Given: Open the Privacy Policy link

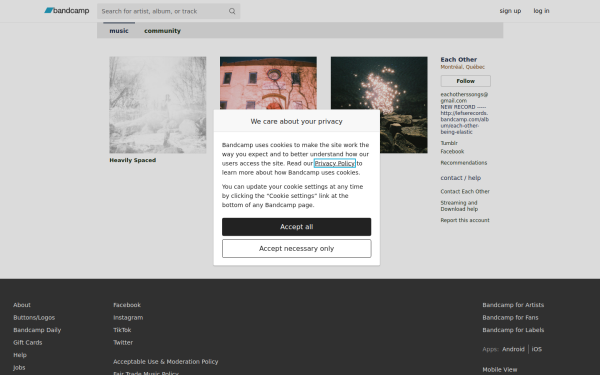Looking at the screenshot, I should (x=334, y=163).
